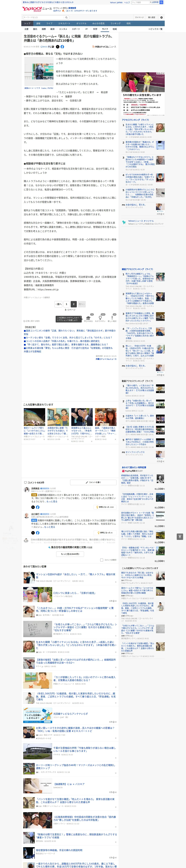This screenshot has width=186, height=868.
Task: Open the エキスパート navigation tab
Action: 64,23
